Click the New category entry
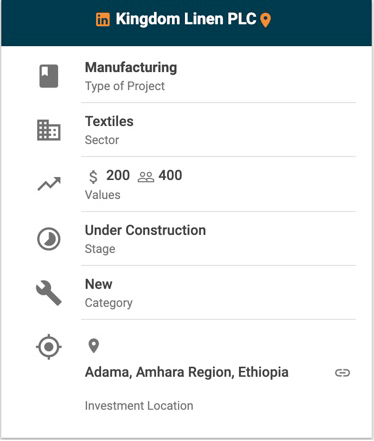374x441 pixels. [99, 284]
